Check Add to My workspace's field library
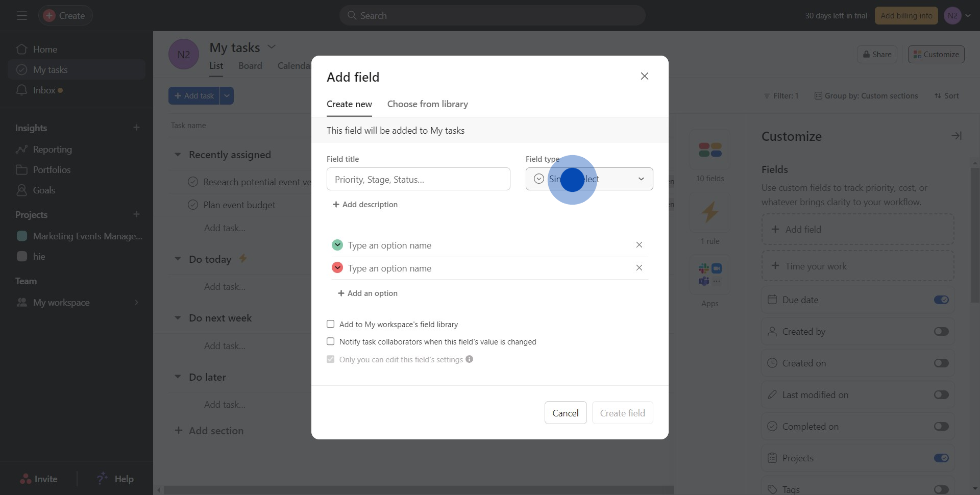Screen dimensions: 980x495 (x=331, y=324)
